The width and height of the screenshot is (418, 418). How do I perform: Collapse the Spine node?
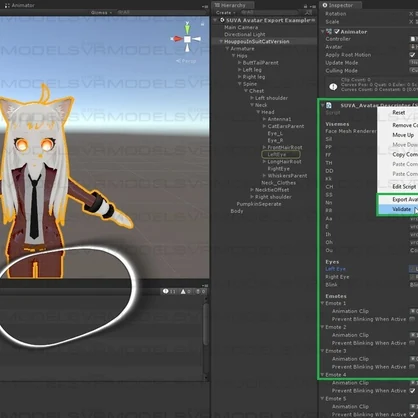[x=239, y=84]
